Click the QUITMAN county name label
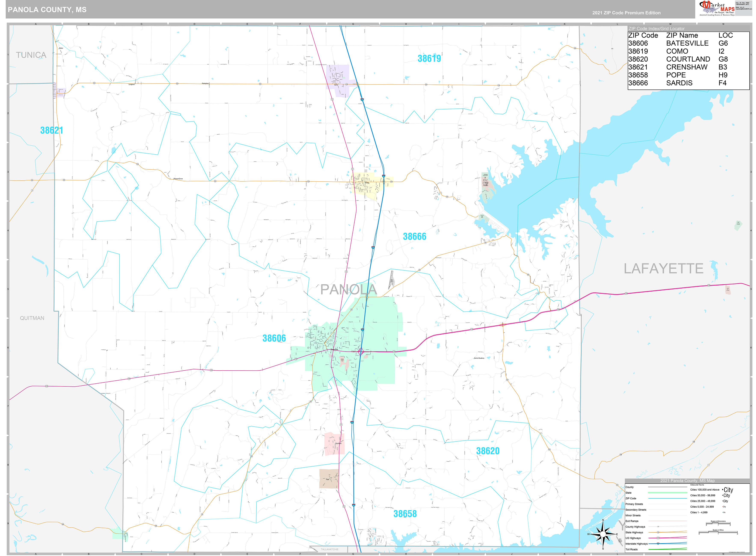Viewport: 756px width, 556px height. [x=32, y=318]
